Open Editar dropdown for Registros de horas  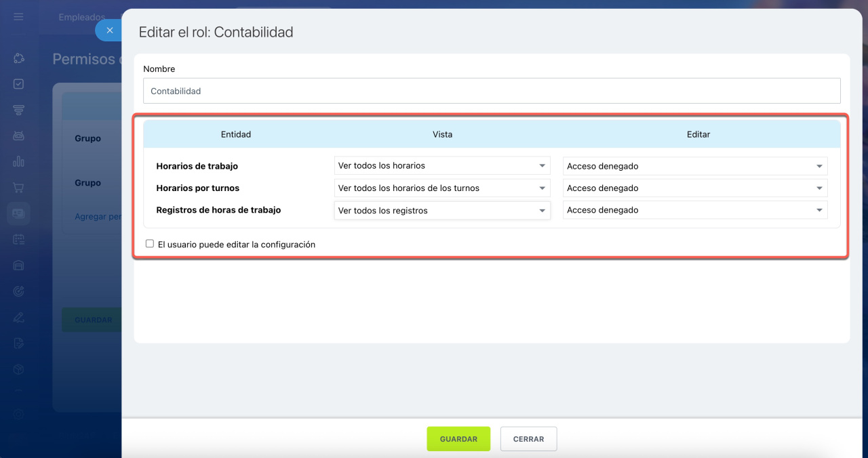point(695,211)
